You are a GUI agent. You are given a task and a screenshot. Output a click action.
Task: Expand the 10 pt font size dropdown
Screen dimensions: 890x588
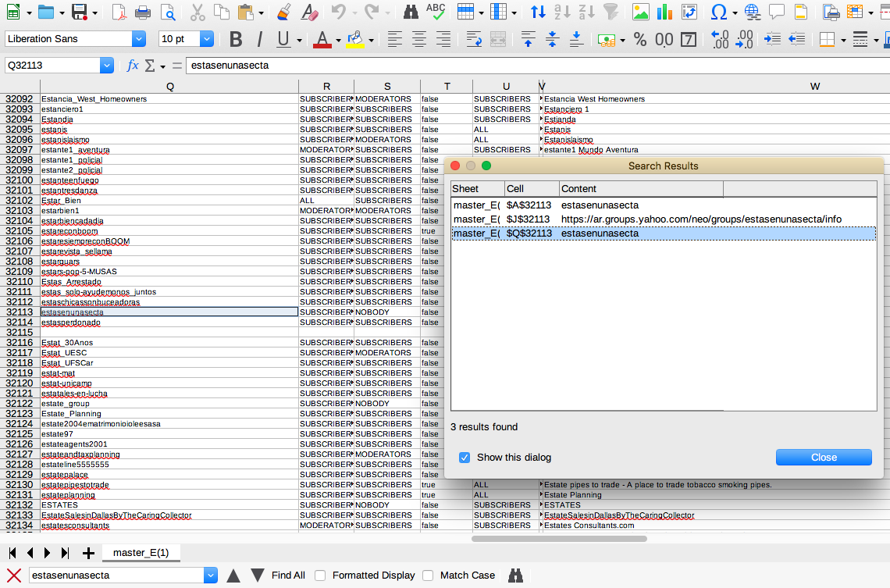coord(207,39)
